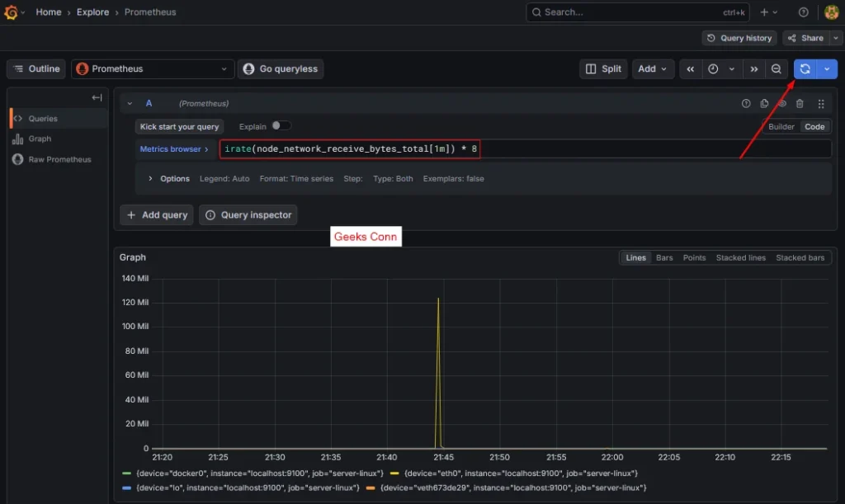
Task: Zoom out the time range
Action: coord(777,68)
